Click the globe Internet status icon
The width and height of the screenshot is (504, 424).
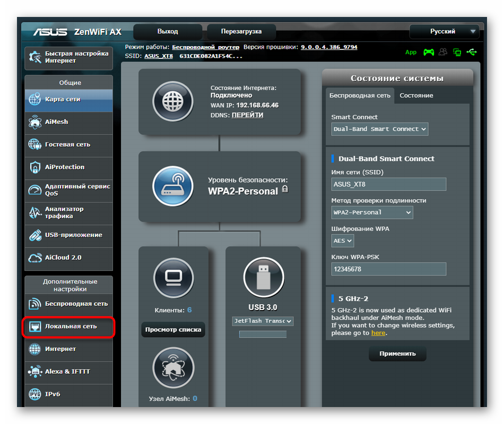pyautogui.click(x=172, y=101)
